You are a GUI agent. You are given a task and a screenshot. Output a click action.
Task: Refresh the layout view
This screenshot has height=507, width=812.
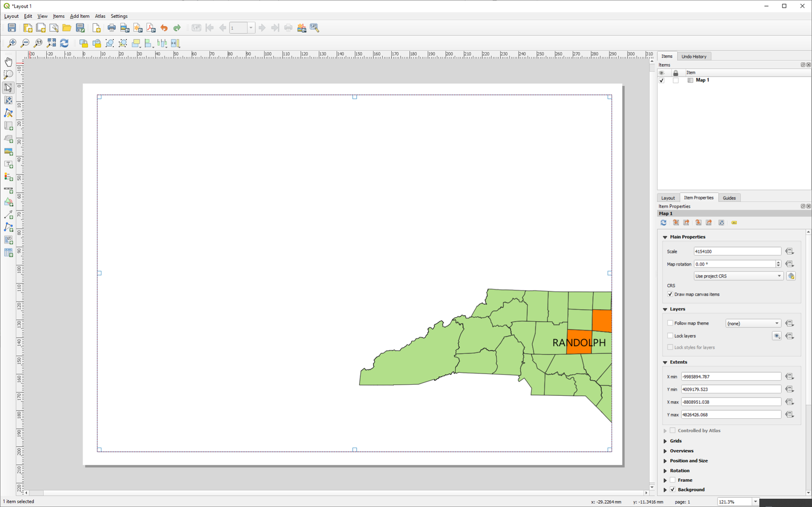tap(63, 43)
